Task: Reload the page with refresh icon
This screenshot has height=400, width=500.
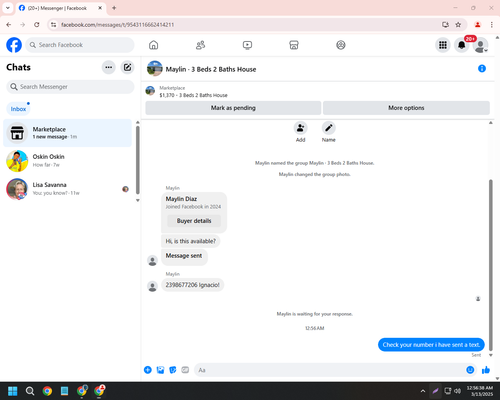Action: click(x=37, y=25)
